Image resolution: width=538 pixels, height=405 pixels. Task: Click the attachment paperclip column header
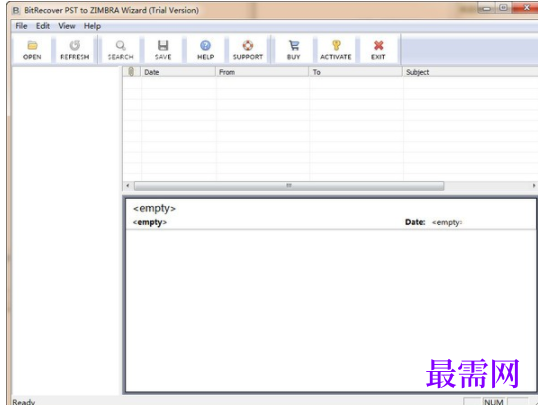pos(131,72)
